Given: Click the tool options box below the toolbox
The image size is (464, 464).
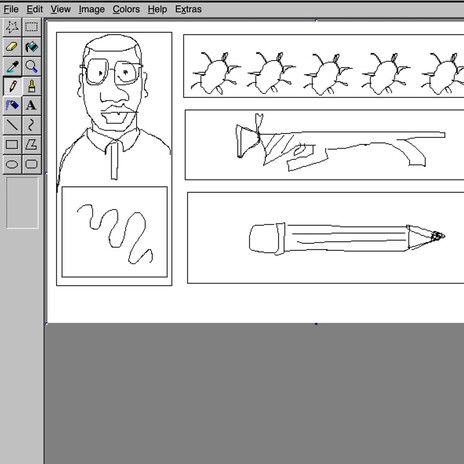Looking at the screenshot, I should [x=22, y=203].
